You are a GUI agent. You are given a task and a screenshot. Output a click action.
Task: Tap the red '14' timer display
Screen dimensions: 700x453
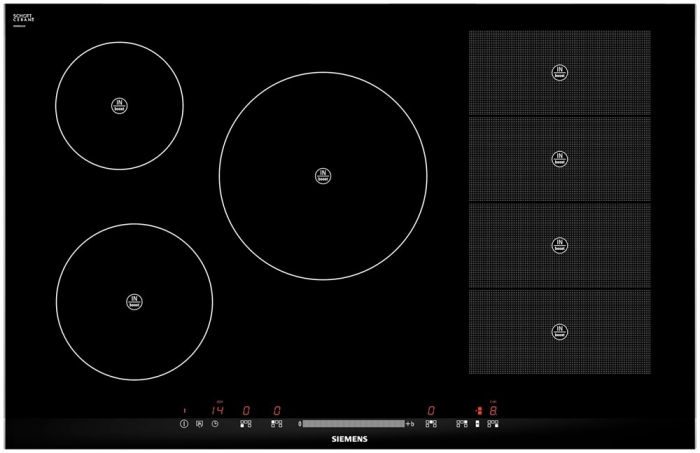point(217,410)
